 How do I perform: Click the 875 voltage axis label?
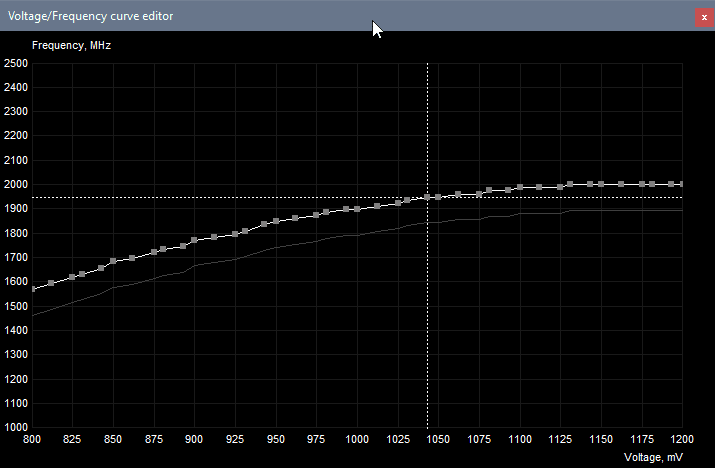[x=154, y=439]
